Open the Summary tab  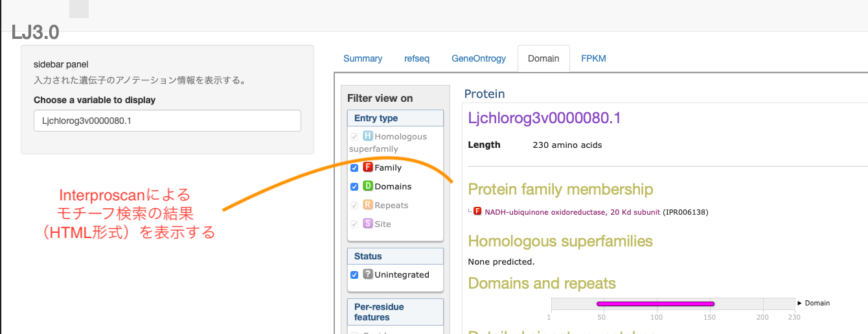[363, 58]
